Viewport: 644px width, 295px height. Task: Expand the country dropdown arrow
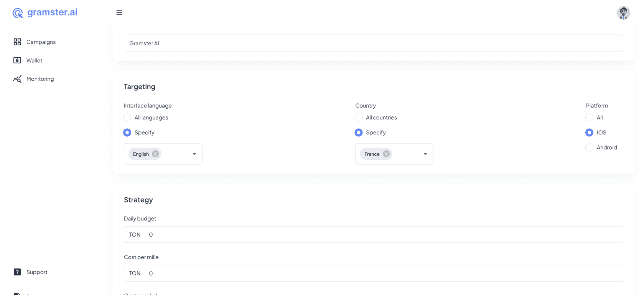[425, 154]
